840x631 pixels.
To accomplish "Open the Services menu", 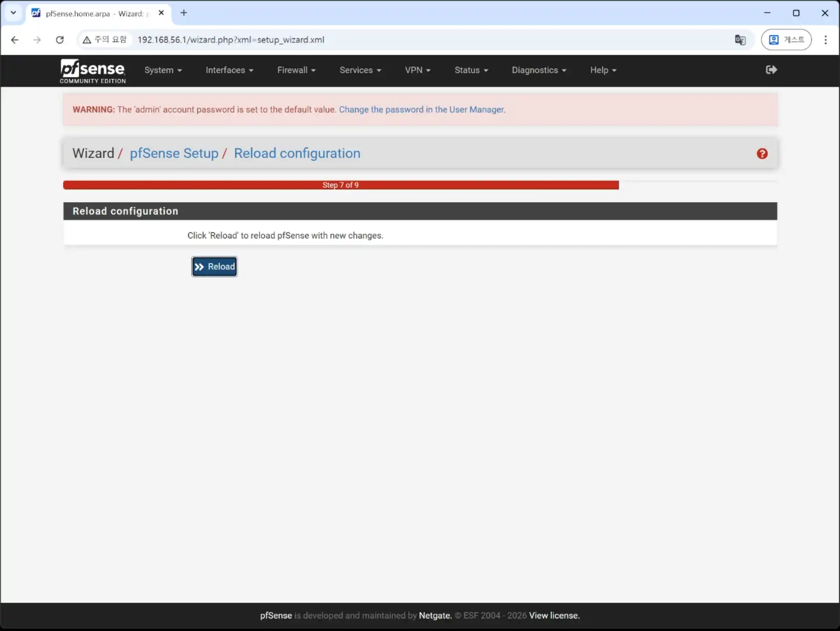I will click(x=360, y=70).
